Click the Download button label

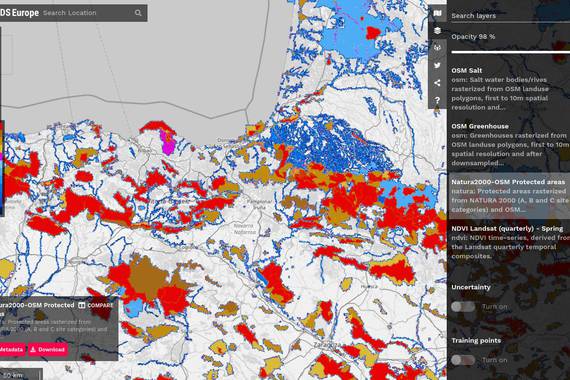point(51,349)
